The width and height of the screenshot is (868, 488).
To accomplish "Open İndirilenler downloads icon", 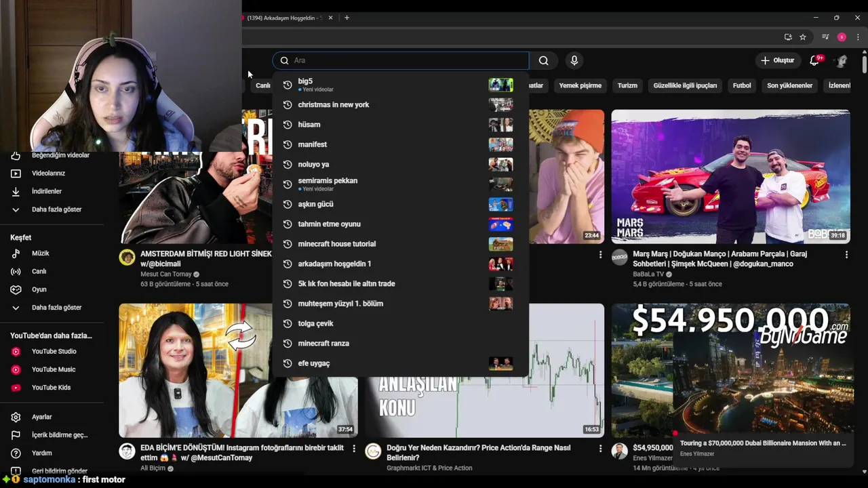I will [16, 192].
